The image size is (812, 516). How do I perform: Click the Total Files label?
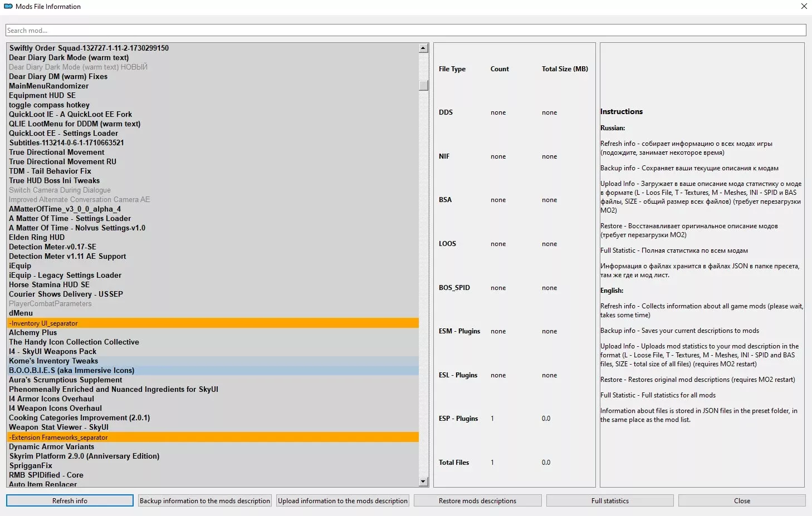coord(454,463)
